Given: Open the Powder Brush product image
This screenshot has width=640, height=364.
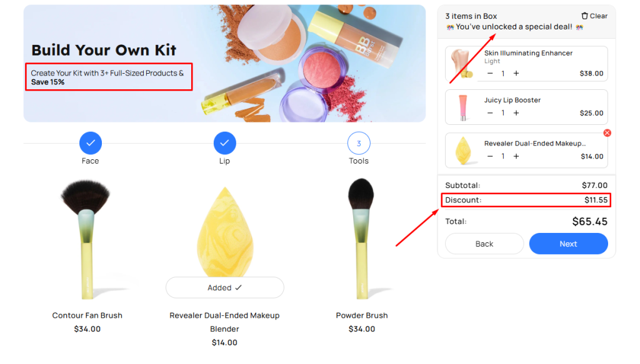Looking at the screenshot, I should (361, 239).
